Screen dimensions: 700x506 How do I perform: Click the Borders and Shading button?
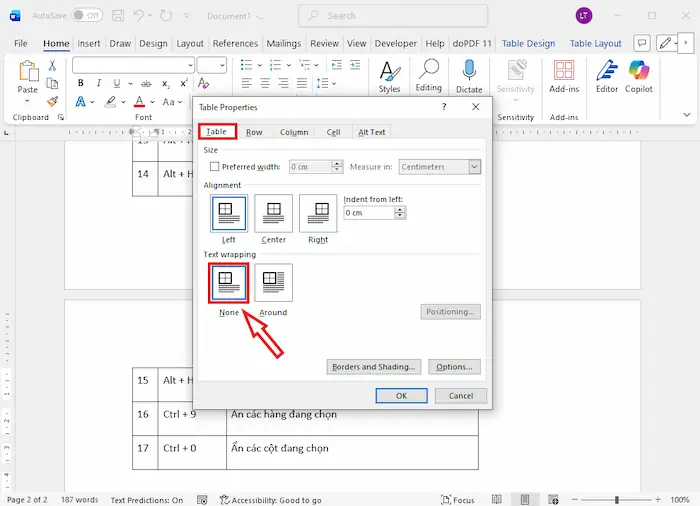click(x=372, y=367)
